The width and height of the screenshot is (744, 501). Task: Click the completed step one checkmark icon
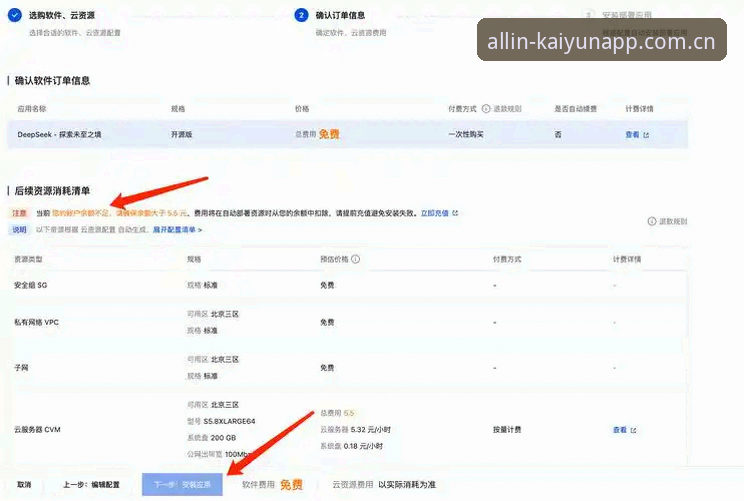click(15, 15)
